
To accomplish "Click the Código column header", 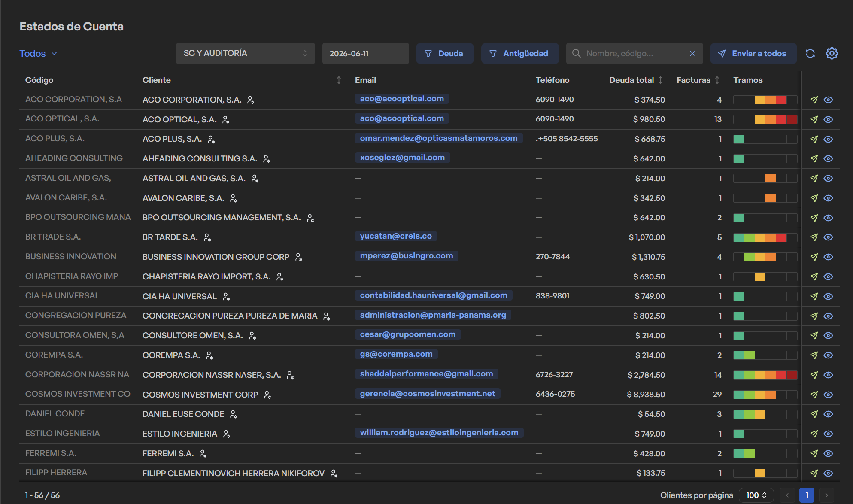I will coord(39,80).
